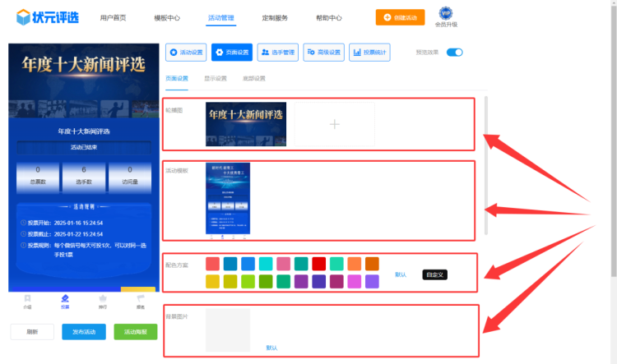The height and width of the screenshot is (364, 617).
Task: Click the orange 创建活动 button
Action: 400,17
